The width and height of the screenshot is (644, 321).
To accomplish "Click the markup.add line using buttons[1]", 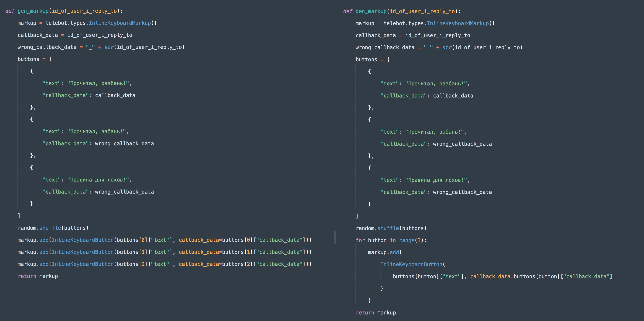I will (x=165, y=252).
